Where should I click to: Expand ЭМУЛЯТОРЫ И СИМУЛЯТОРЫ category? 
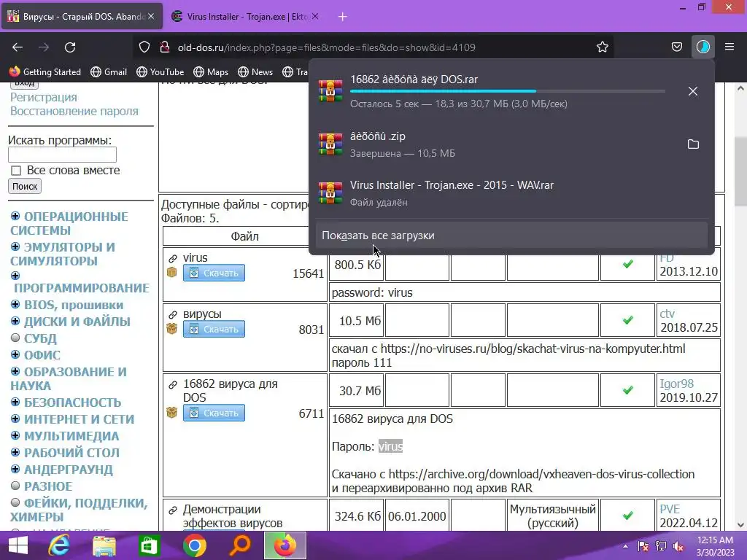[x=15, y=246]
